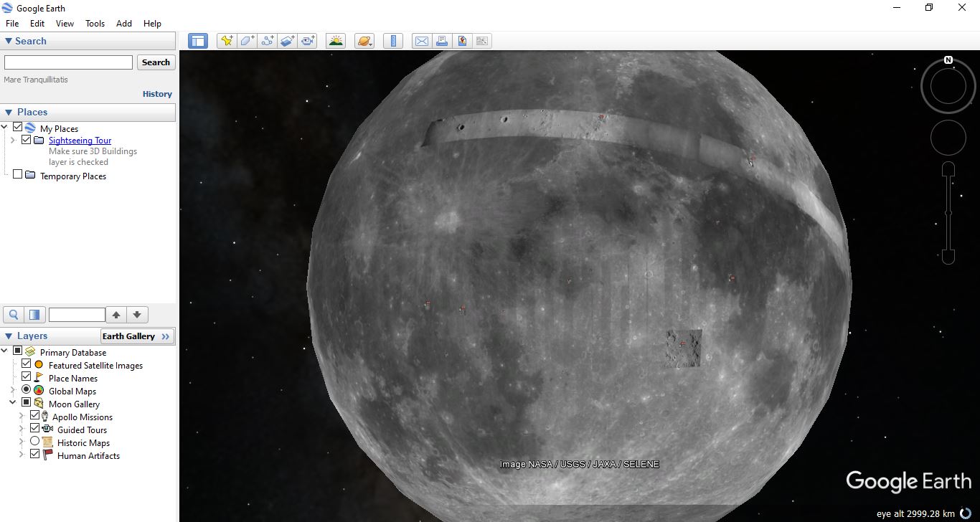Click the zoom-in end of the slider

[x=948, y=169]
